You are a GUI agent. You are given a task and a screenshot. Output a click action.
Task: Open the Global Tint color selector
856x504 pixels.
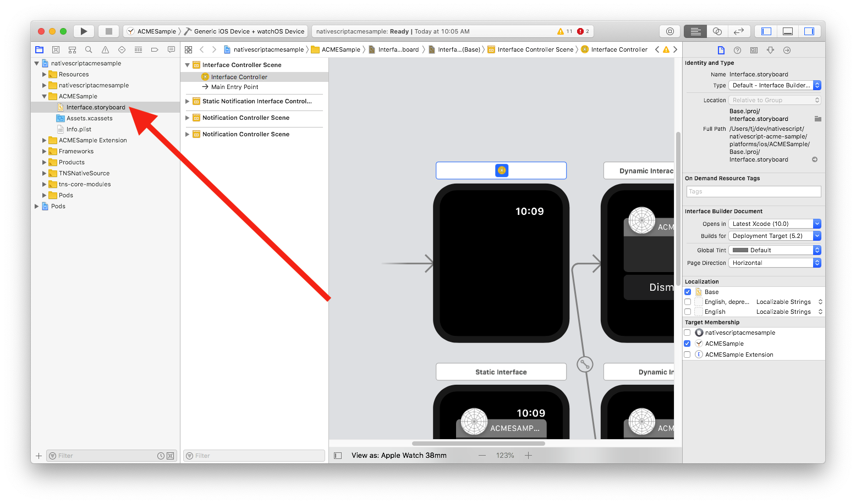[774, 250]
